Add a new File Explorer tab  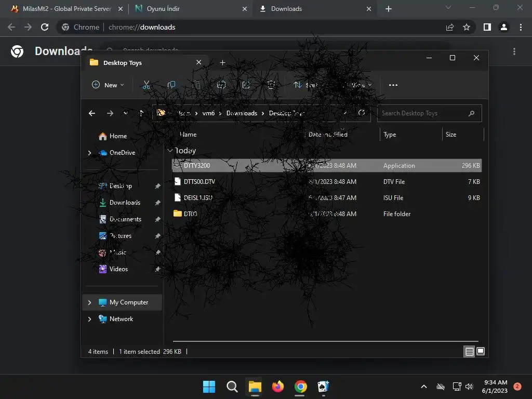tap(222, 63)
